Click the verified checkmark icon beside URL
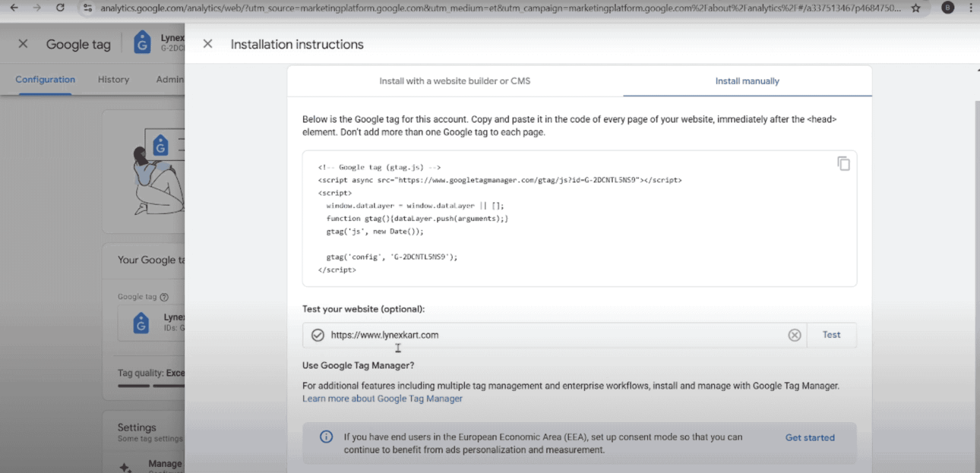980x473 pixels. pos(317,335)
